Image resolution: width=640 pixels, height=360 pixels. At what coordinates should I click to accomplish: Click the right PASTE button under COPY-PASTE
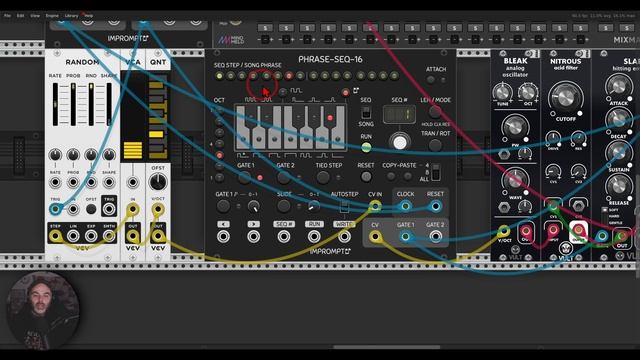[x=407, y=176]
